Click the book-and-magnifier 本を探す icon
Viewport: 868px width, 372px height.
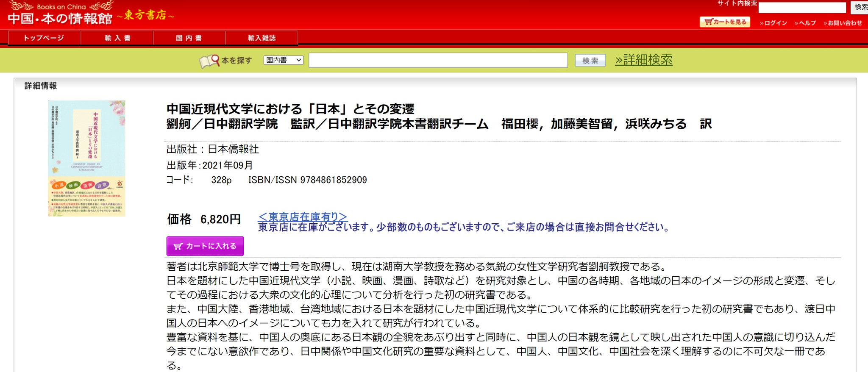point(209,61)
